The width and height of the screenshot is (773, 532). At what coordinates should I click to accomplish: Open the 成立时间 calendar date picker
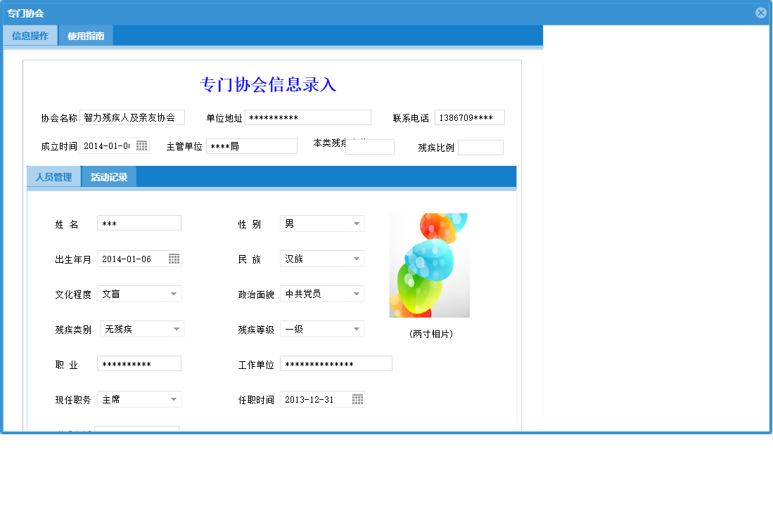[141, 145]
